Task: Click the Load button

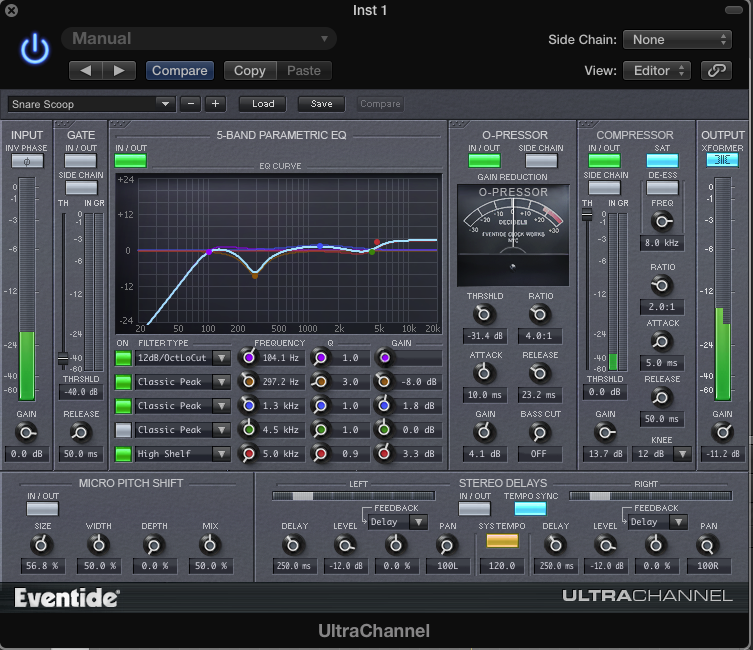Action: pos(263,104)
